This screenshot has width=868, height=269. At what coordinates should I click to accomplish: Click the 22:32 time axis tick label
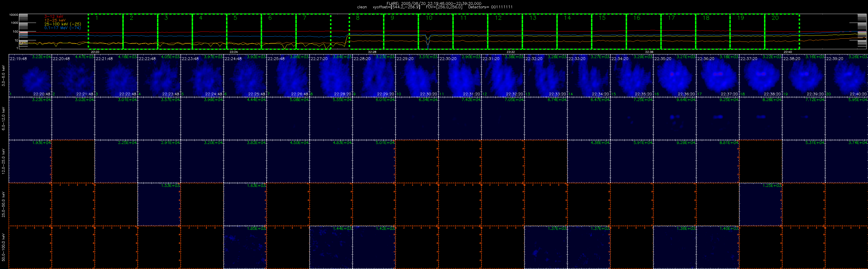(510, 52)
